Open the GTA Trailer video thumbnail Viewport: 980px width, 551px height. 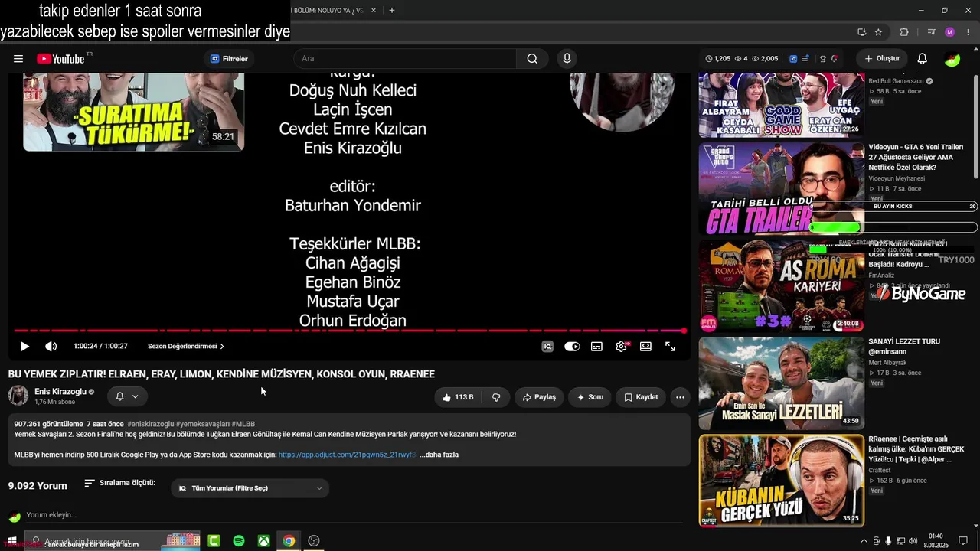coord(781,189)
